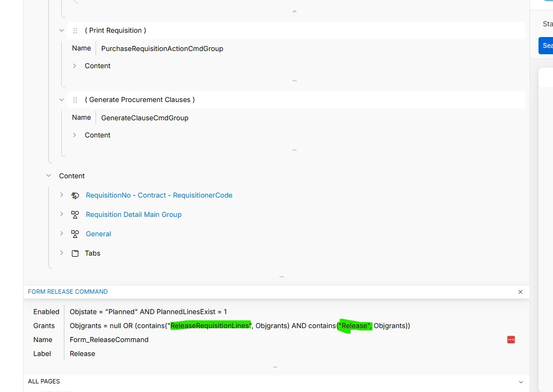Click the Enabled property label

(x=46, y=311)
